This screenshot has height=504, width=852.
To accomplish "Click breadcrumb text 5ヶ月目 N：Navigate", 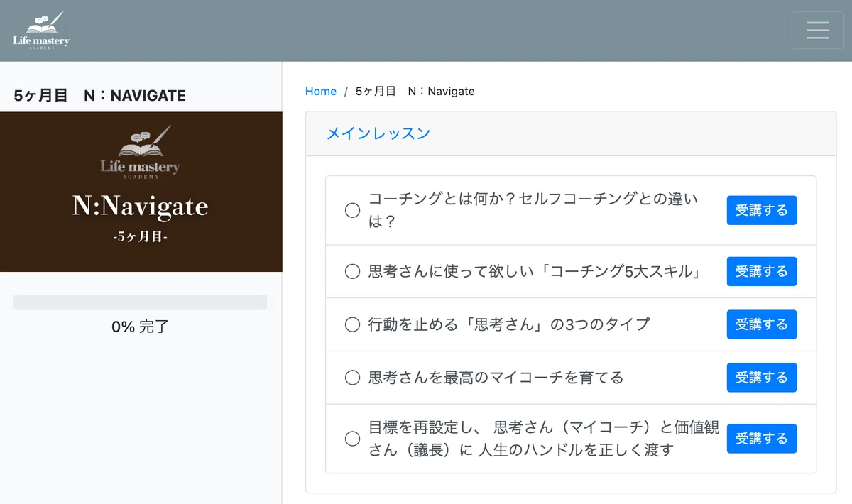I will 415,91.
